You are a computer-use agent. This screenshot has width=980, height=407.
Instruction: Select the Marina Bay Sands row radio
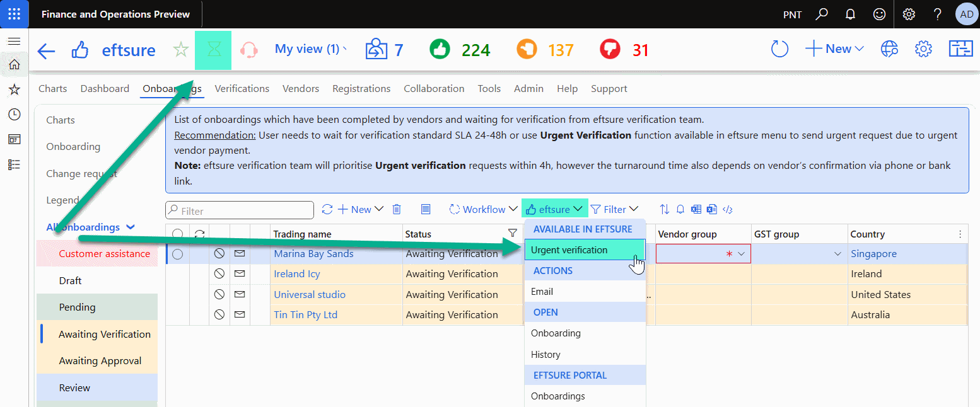pos(177,254)
